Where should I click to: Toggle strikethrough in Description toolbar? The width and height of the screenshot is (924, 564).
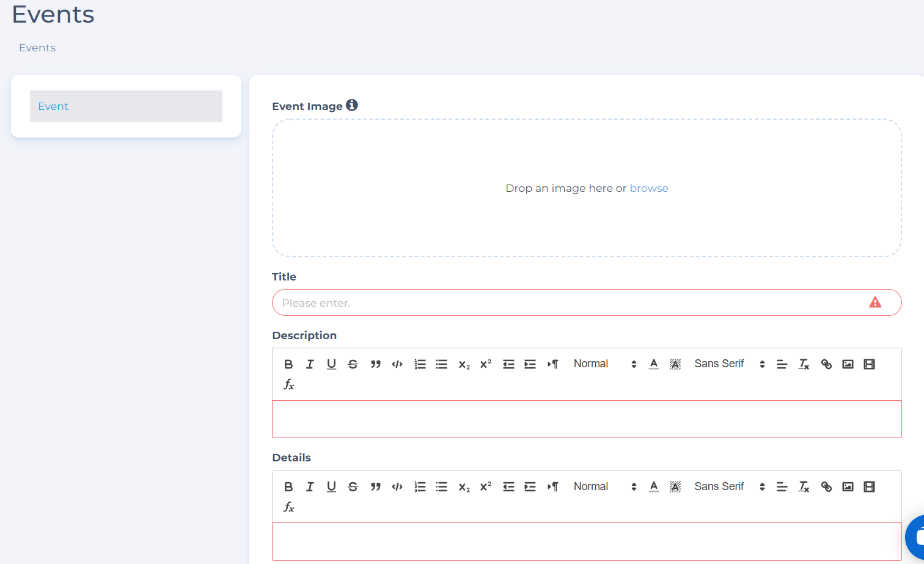pos(353,364)
